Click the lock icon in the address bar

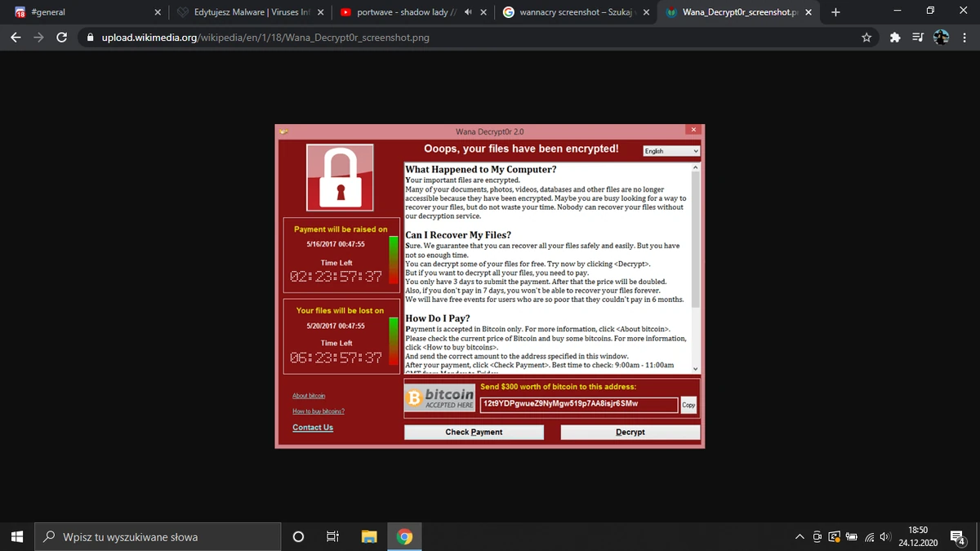(90, 37)
